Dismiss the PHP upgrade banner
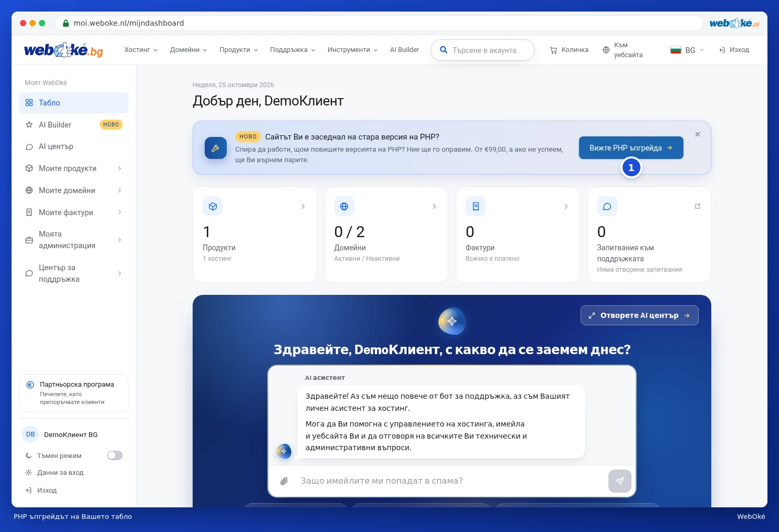Image resolution: width=779 pixels, height=532 pixels. point(698,134)
